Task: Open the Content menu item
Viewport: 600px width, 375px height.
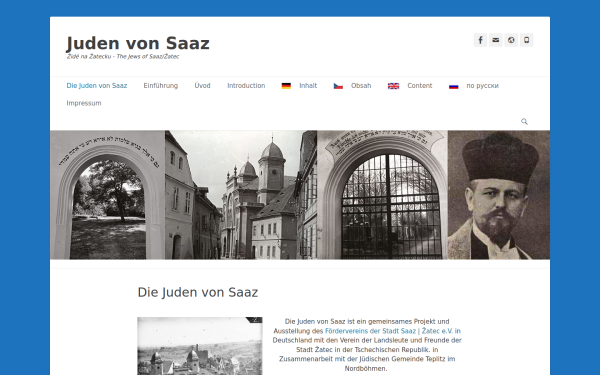Action: pos(420,86)
